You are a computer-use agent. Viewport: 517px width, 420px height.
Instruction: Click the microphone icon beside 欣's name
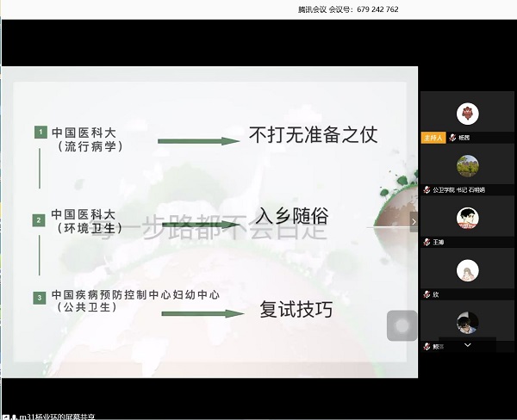(x=426, y=294)
